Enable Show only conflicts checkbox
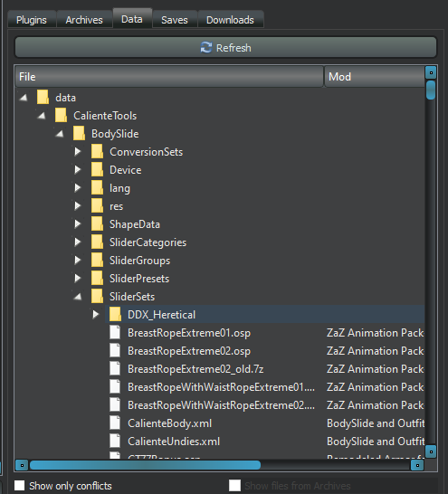Viewport: 448px width, 494px height. 20,485
